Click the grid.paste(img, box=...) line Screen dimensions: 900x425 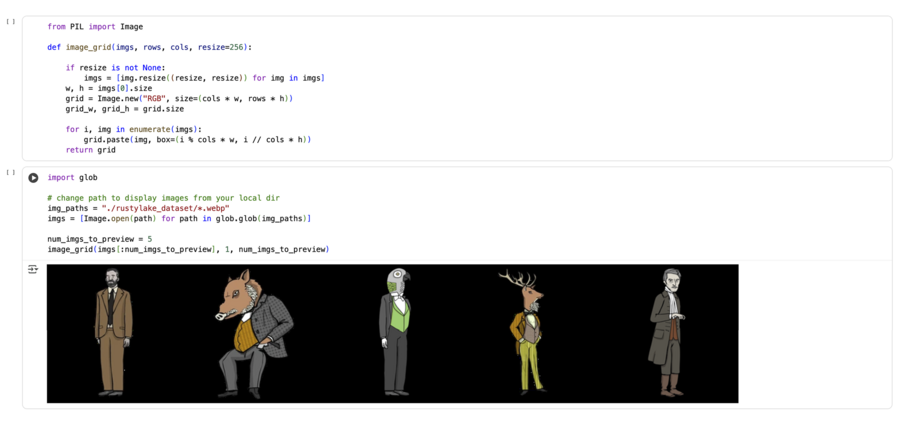pos(197,140)
